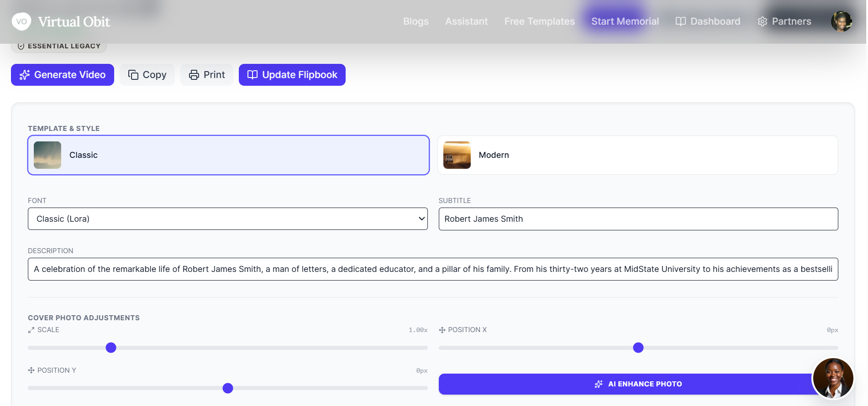Viewport: 868px width, 406px height.
Task: Click the Copy button
Action: [147, 75]
